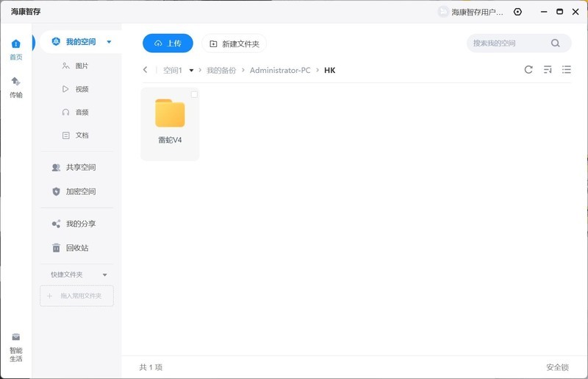Click the 拖入常用文件夹 add box

(x=76, y=296)
